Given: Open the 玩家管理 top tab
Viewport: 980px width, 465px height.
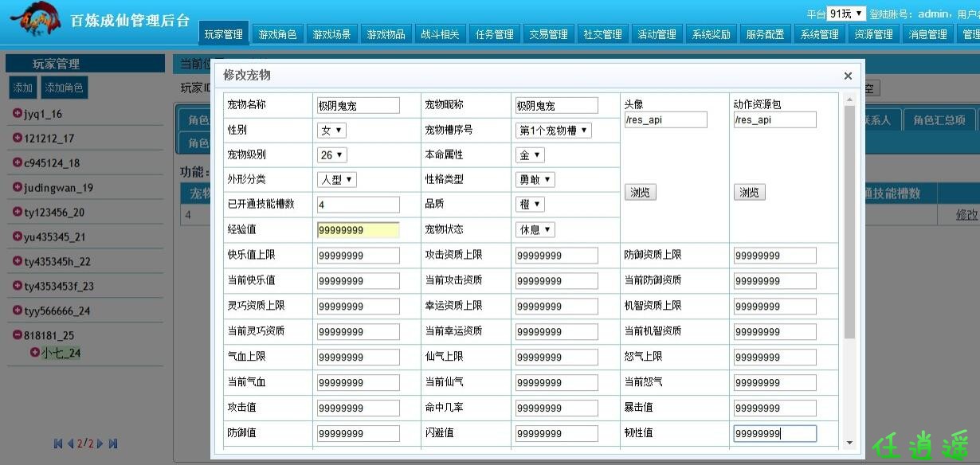Looking at the screenshot, I should [223, 33].
